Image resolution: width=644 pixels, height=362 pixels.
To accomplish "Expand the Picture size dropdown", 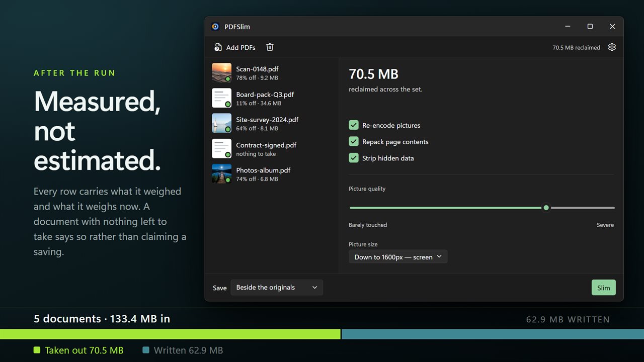I will [x=398, y=257].
